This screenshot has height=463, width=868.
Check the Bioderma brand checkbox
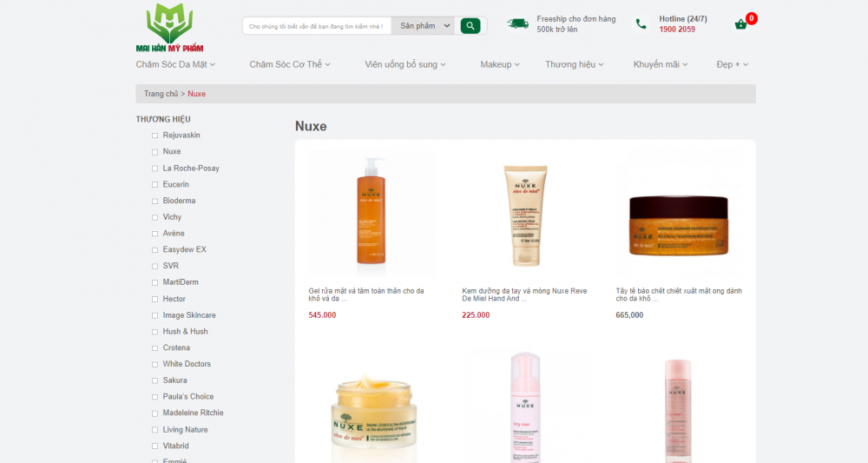coord(155,201)
